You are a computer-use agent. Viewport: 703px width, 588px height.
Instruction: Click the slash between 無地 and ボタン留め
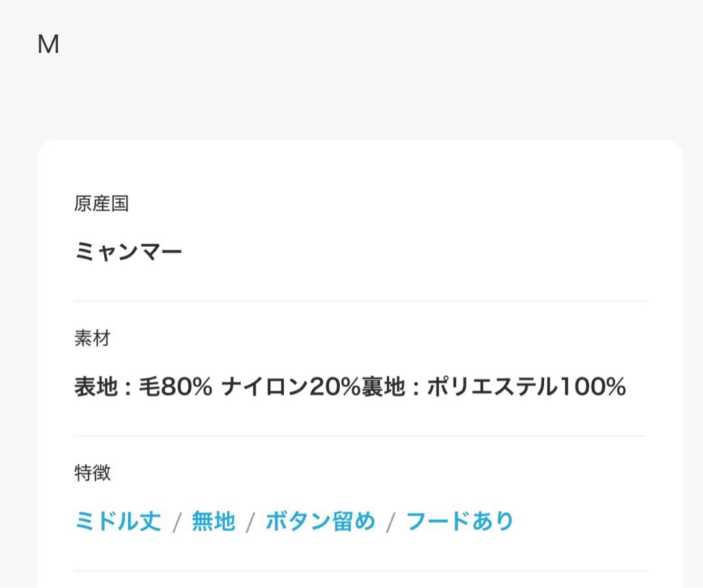click(250, 522)
